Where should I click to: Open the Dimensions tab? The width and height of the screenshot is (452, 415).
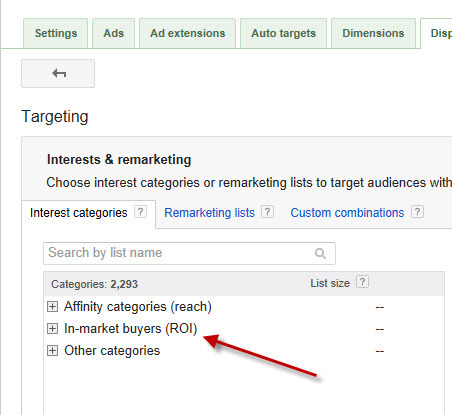pos(373,33)
